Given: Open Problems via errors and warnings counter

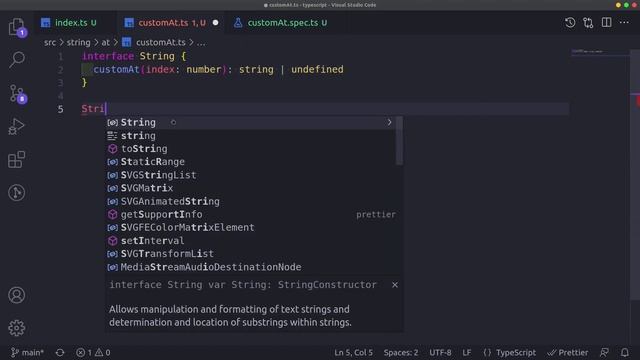Looking at the screenshot, I should coord(93,352).
